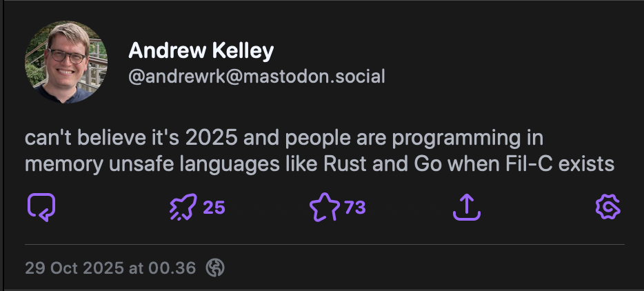Click the date 29 Oct 2025
Image resolution: width=644 pixels, height=291 pixels.
pyautogui.click(x=75, y=268)
